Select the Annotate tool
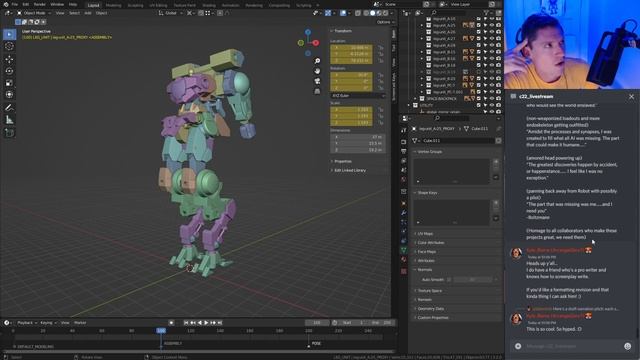This screenshot has width=640, height=360. pos(9,108)
